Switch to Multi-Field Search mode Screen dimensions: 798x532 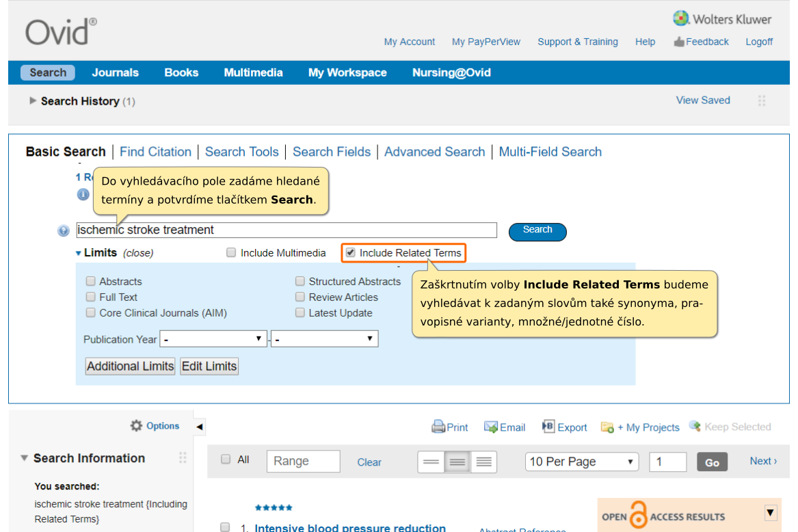click(x=550, y=152)
